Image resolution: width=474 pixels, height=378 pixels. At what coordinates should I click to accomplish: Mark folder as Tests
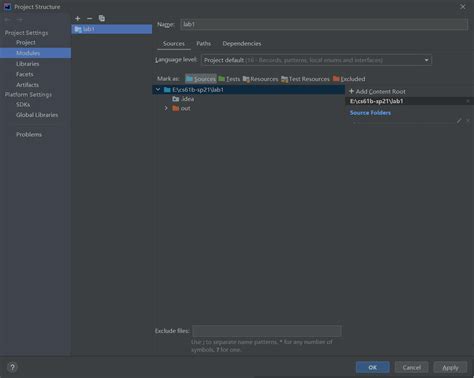tap(229, 79)
